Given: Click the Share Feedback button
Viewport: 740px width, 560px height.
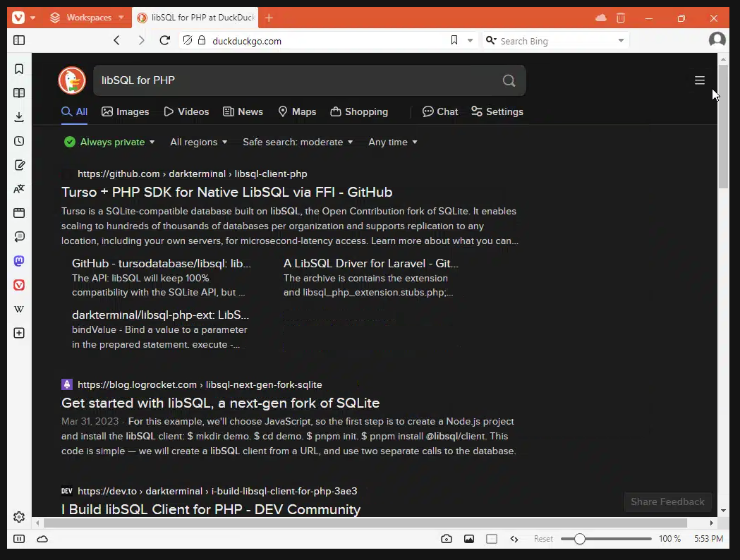Looking at the screenshot, I should [667, 501].
